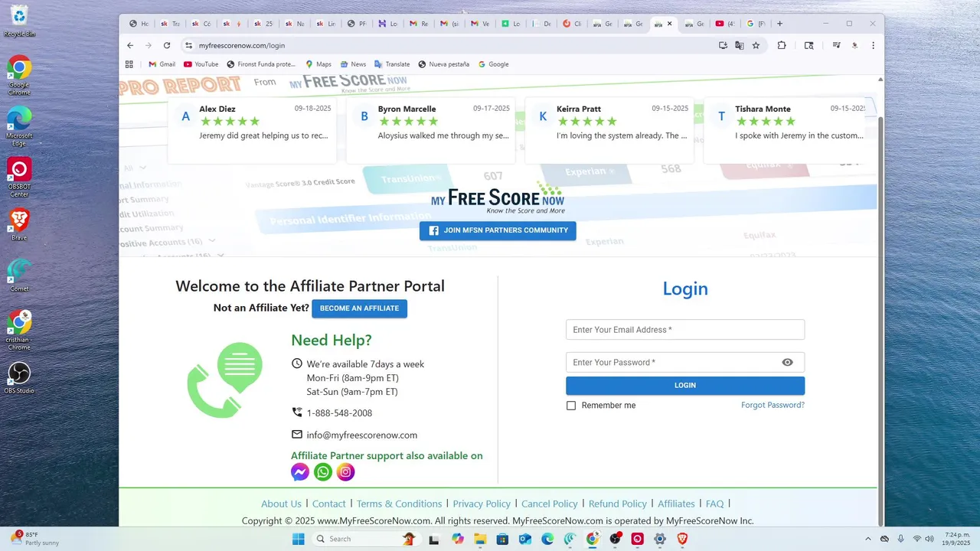The height and width of the screenshot is (551, 980).
Task: Open Byron Marcelle review card
Action: (x=430, y=130)
